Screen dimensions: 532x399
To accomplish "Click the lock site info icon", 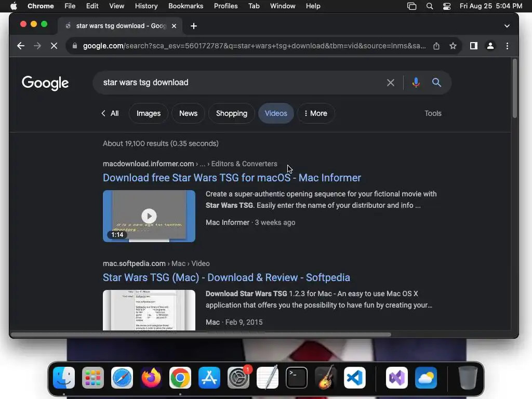I will point(75,46).
